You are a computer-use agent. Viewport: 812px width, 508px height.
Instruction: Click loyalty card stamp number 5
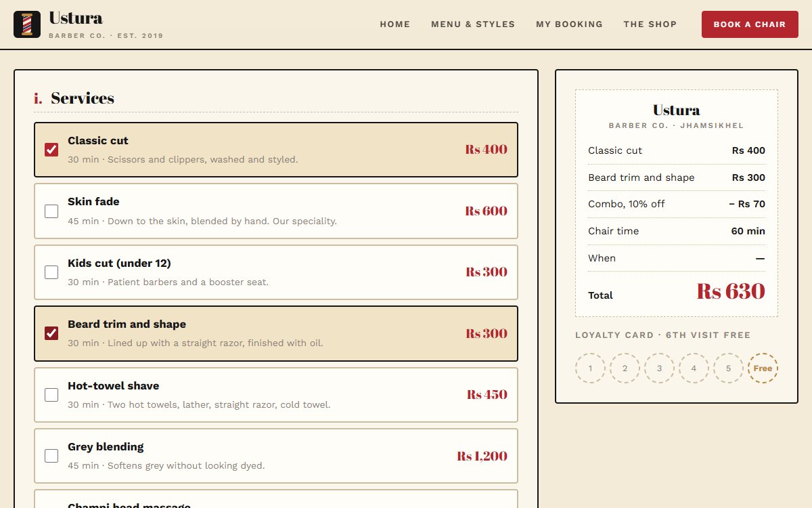728,368
